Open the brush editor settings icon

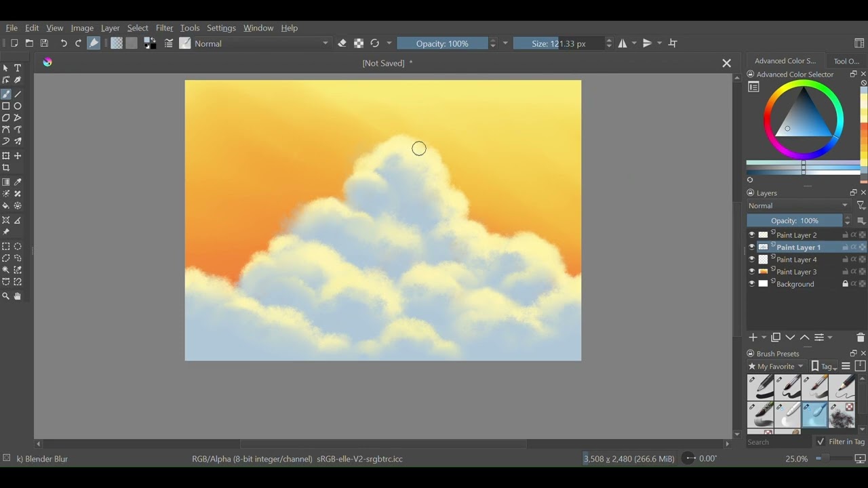pyautogui.click(x=169, y=43)
